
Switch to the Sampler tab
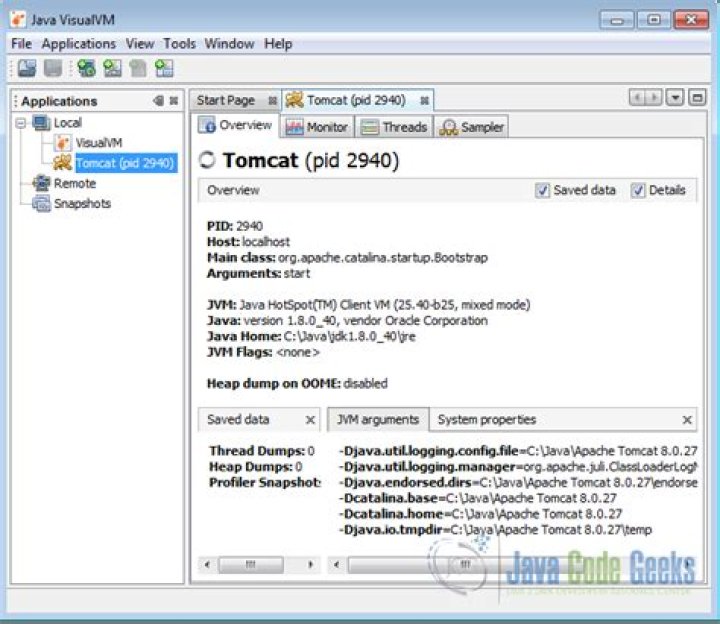tap(472, 127)
